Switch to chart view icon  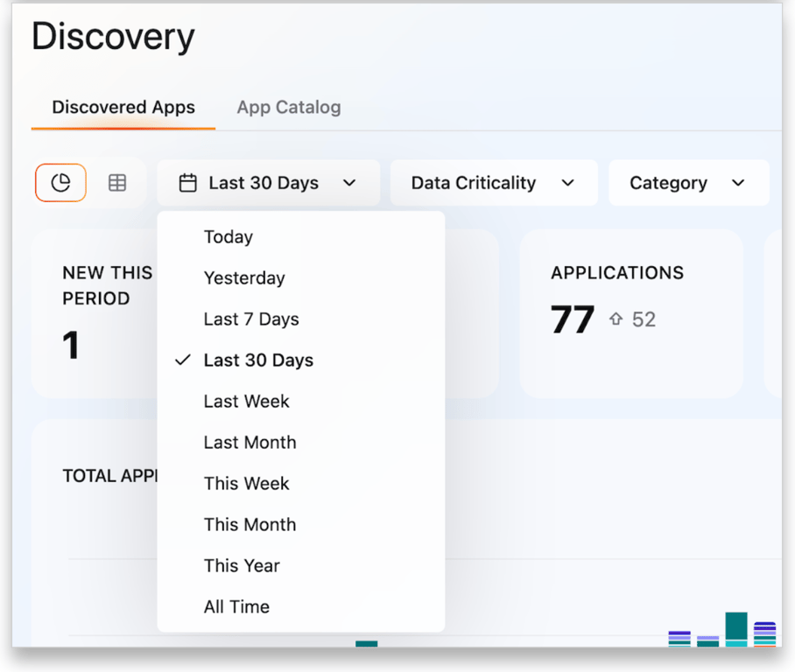click(60, 183)
